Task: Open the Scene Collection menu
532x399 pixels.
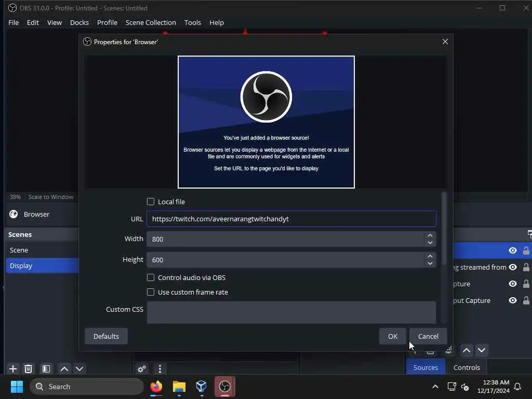Action: point(151,22)
